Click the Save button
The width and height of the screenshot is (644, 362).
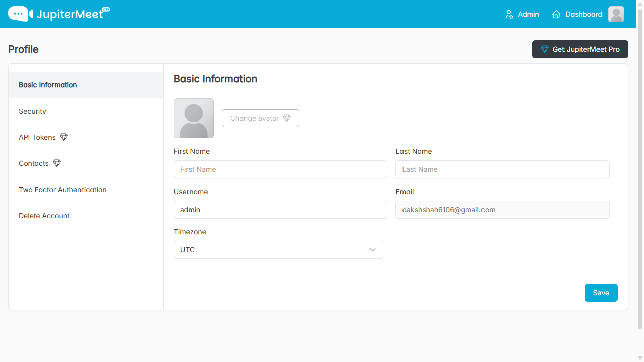601,293
